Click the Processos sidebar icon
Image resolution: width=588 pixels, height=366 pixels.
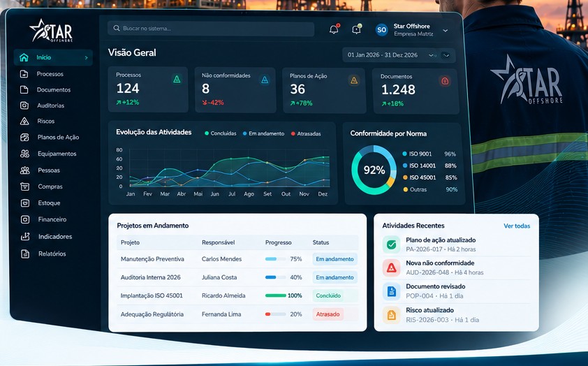click(24, 74)
